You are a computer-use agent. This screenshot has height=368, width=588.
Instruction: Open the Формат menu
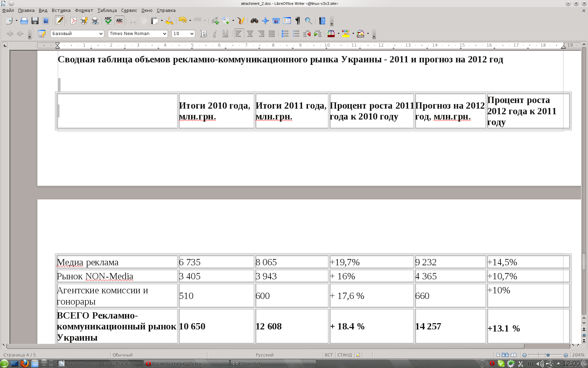click(84, 11)
